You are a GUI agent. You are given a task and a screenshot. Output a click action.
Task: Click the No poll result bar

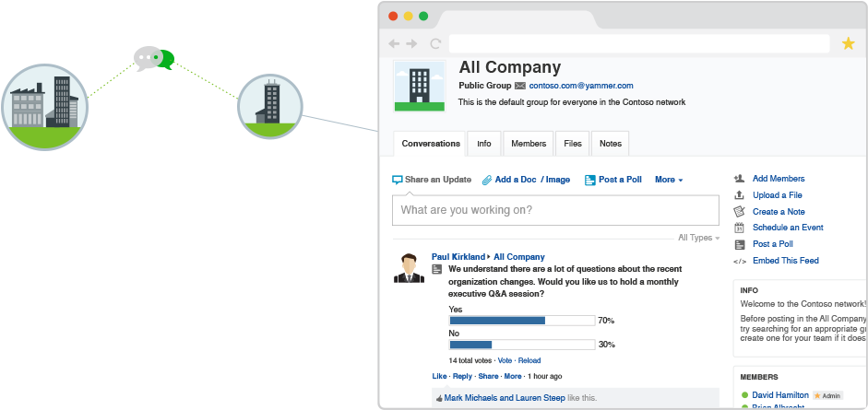click(x=522, y=345)
